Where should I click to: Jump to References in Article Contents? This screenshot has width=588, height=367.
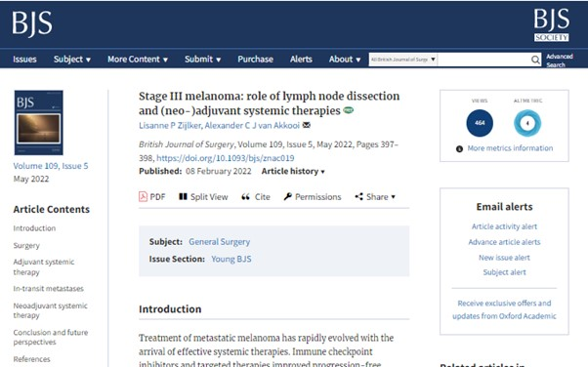(31, 359)
